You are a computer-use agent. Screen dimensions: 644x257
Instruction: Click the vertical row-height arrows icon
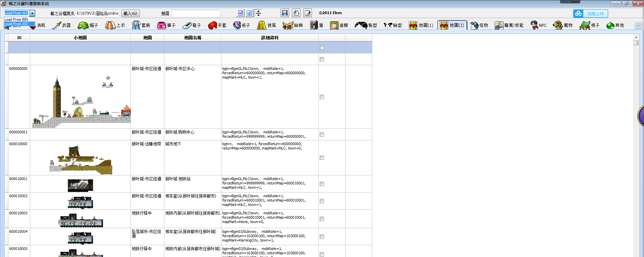[258, 13]
